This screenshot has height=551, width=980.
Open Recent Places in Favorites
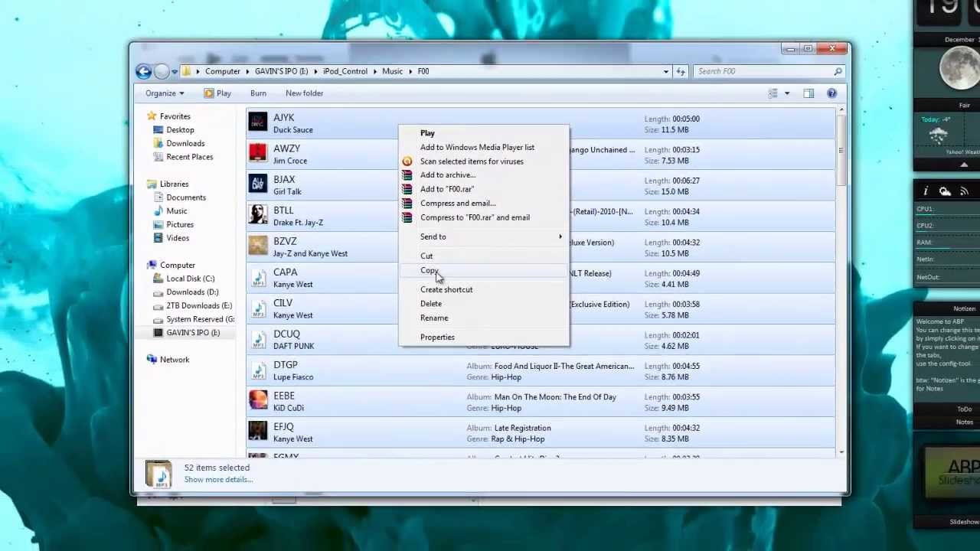click(189, 157)
